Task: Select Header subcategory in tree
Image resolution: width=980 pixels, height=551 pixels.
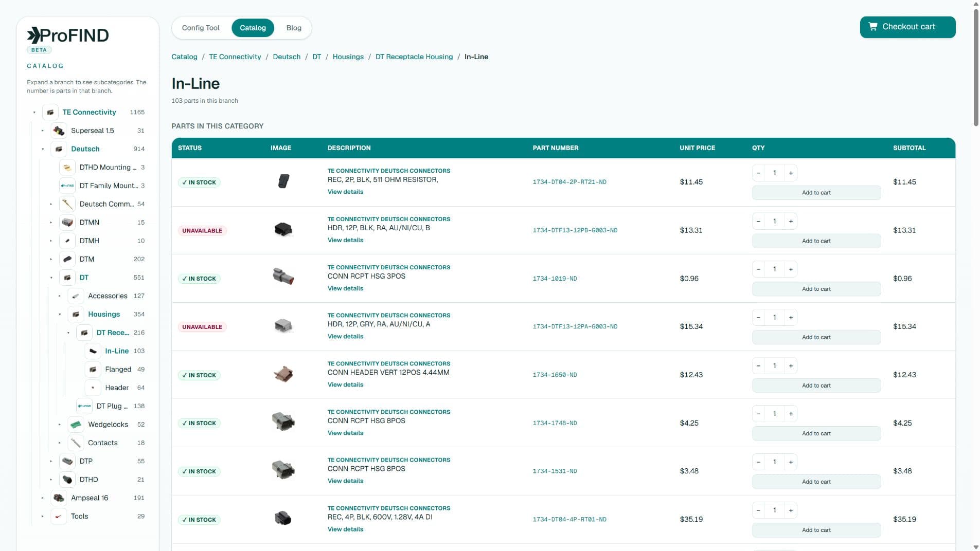Action: pos(117,388)
